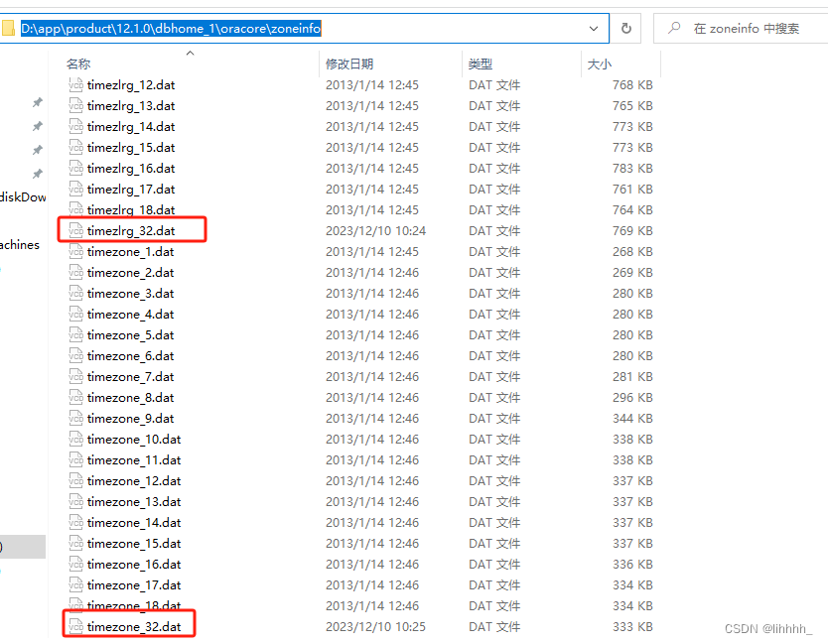Select the file name timezone_15.dat
The height and width of the screenshot is (644, 828).
click(x=134, y=544)
